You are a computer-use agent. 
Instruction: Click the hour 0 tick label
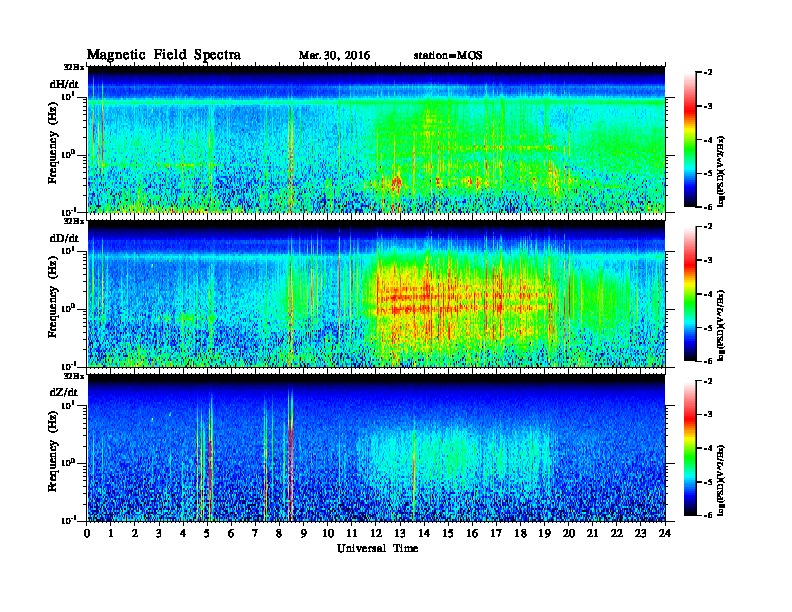pos(87,534)
